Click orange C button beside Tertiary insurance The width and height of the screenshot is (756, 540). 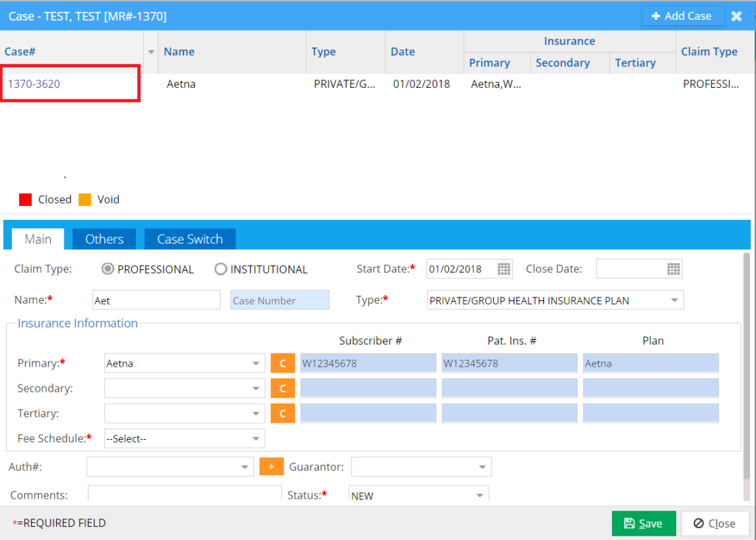point(283,413)
